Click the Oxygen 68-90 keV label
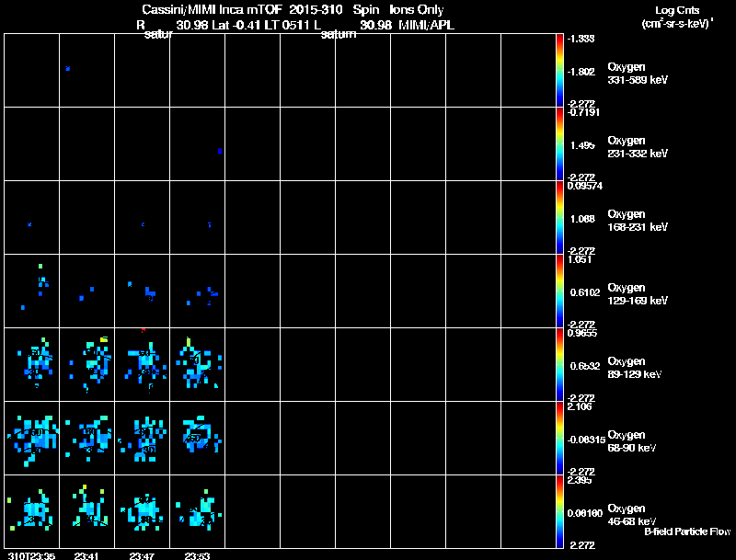Screen dimensions: 736x560 click(x=632, y=441)
